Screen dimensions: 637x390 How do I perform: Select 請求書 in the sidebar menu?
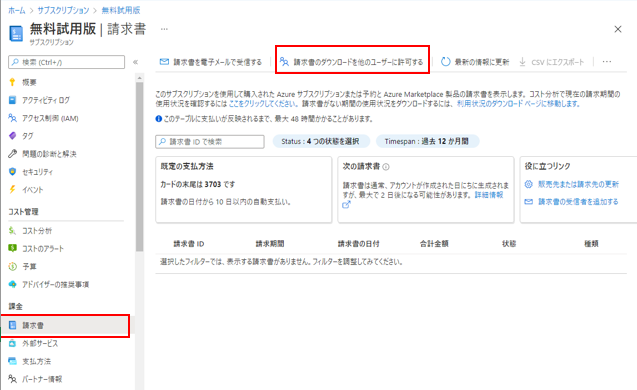[65, 325]
